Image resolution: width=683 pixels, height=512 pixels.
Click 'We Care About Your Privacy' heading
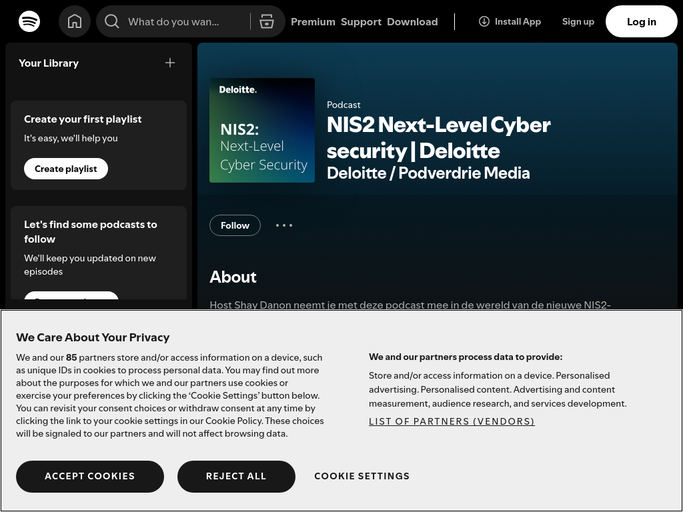tap(93, 337)
